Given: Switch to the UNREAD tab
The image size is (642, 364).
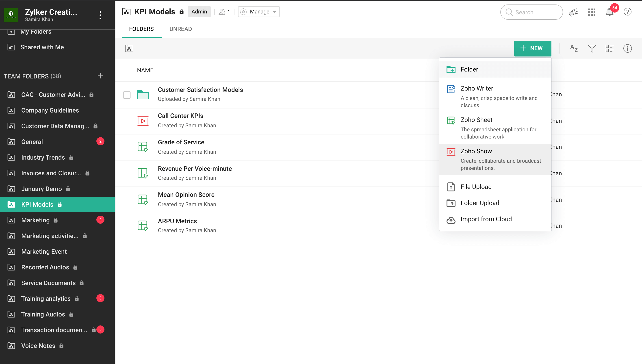Looking at the screenshot, I should 180,29.
